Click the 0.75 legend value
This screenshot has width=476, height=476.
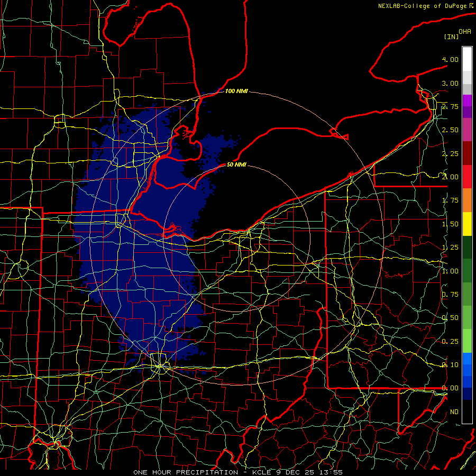point(450,295)
